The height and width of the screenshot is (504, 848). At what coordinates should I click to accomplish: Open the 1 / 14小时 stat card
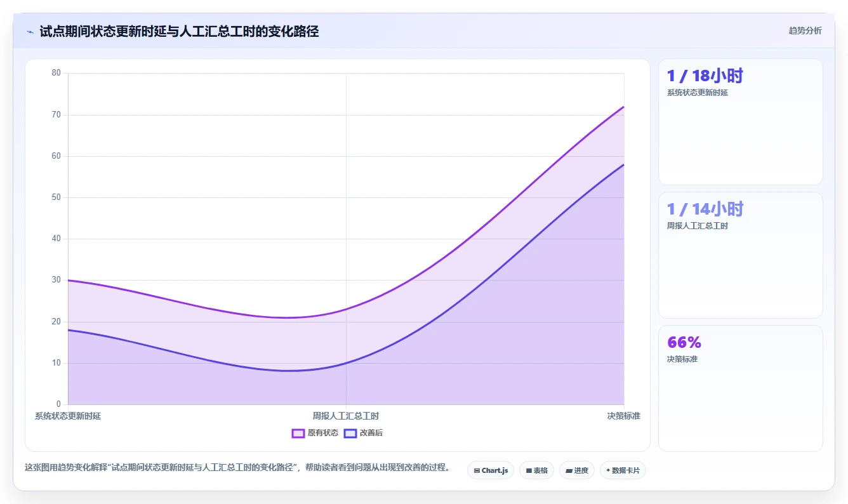(740, 255)
